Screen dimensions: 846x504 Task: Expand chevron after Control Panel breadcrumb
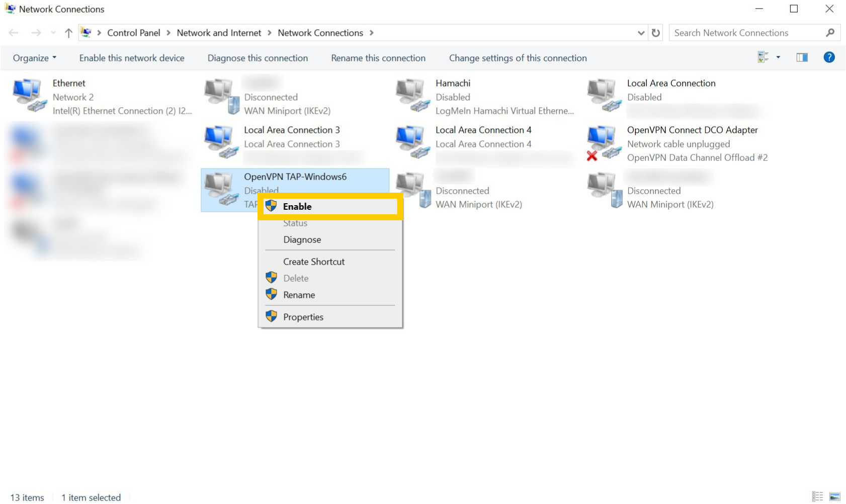[168, 33]
